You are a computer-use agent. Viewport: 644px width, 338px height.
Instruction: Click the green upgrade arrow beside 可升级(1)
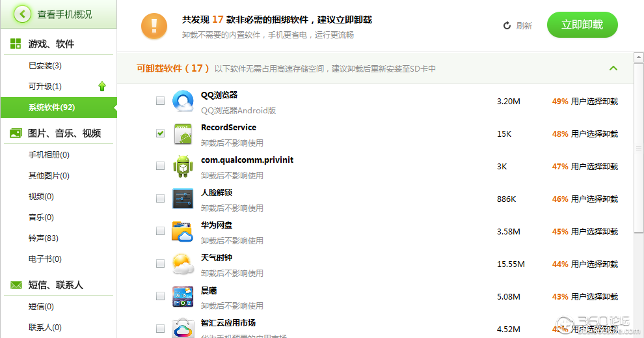102,87
